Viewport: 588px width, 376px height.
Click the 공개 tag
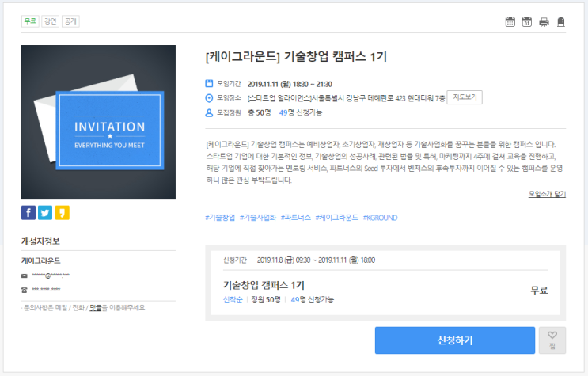[x=70, y=21]
